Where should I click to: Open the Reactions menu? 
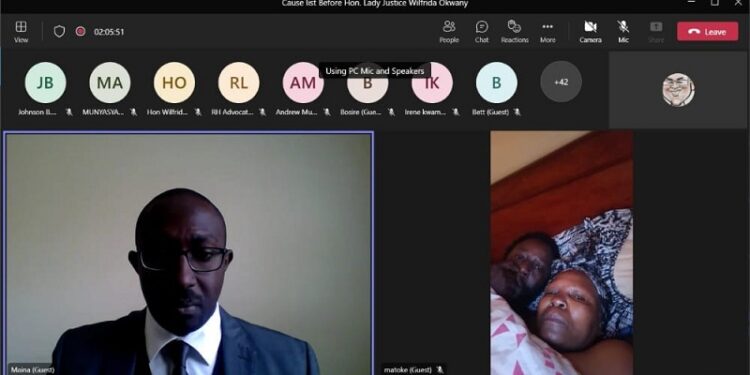coord(515,32)
